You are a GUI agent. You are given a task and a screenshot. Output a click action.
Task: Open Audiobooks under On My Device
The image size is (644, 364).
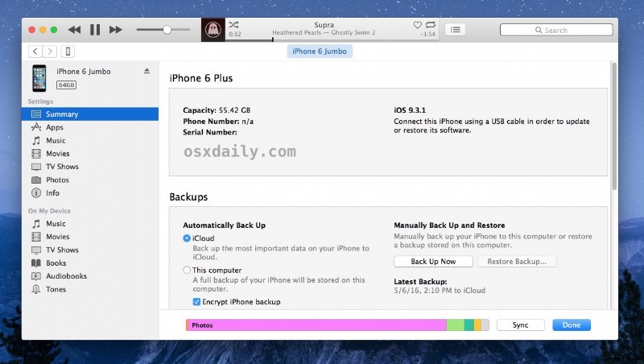[90, 276]
